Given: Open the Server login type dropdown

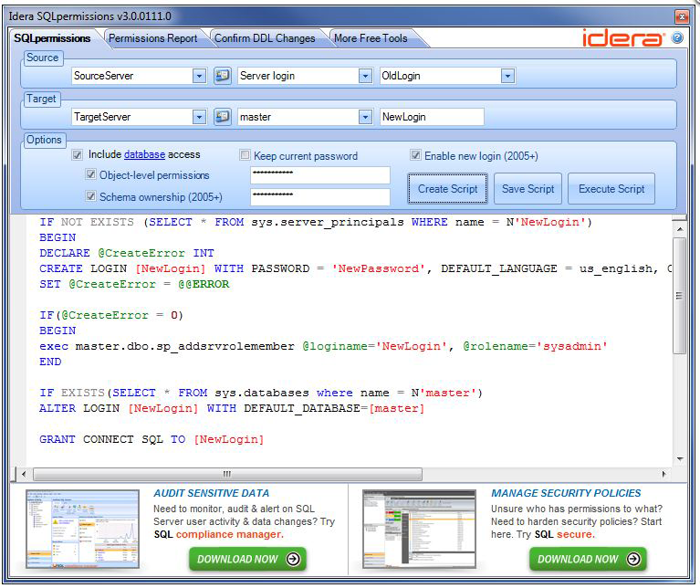Looking at the screenshot, I should click(365, 76).
